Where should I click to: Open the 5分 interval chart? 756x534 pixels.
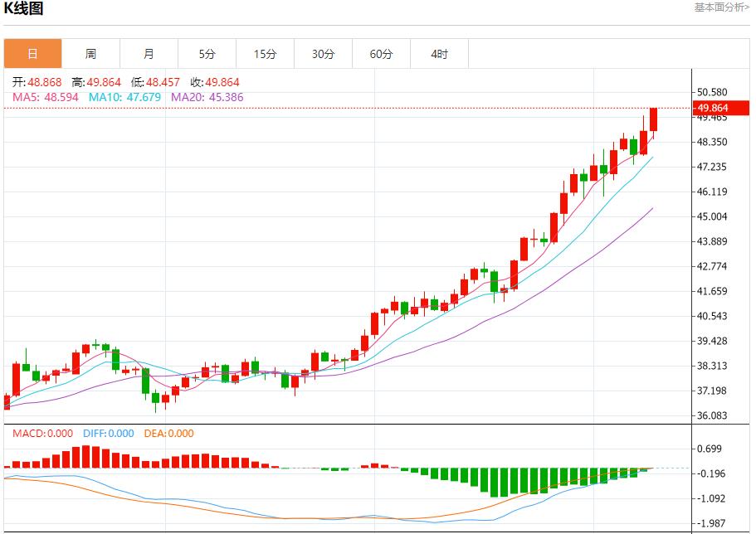point(207,52)
